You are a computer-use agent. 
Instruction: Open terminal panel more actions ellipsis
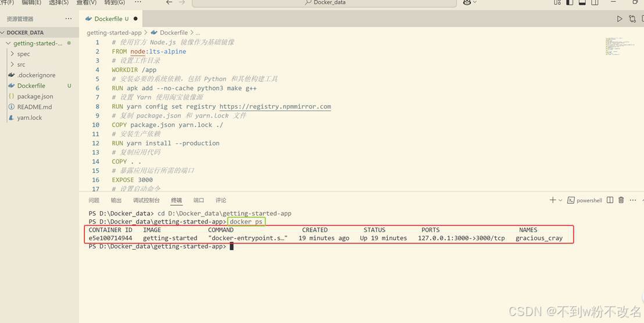coord(634,200)
